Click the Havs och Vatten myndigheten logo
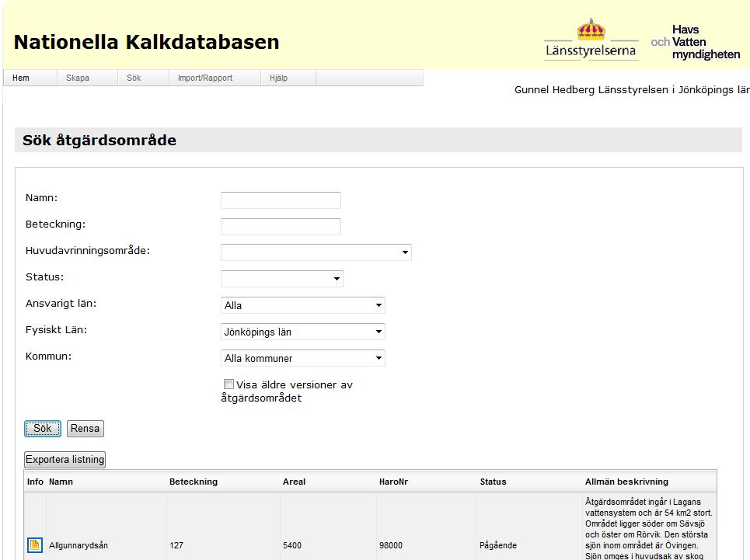This screenshot has height=560, width=750. pos(695,42)
